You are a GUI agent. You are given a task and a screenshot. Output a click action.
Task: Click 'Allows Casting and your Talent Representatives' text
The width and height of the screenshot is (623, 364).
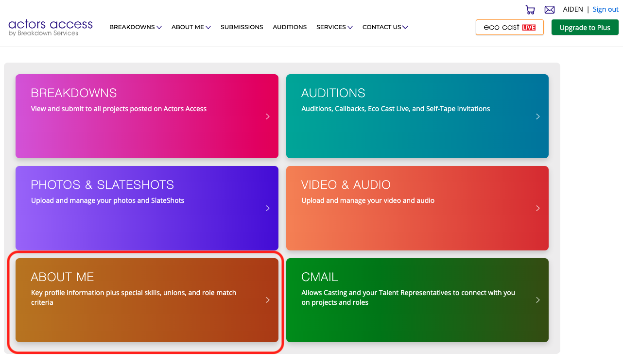(x=408, y=298)
